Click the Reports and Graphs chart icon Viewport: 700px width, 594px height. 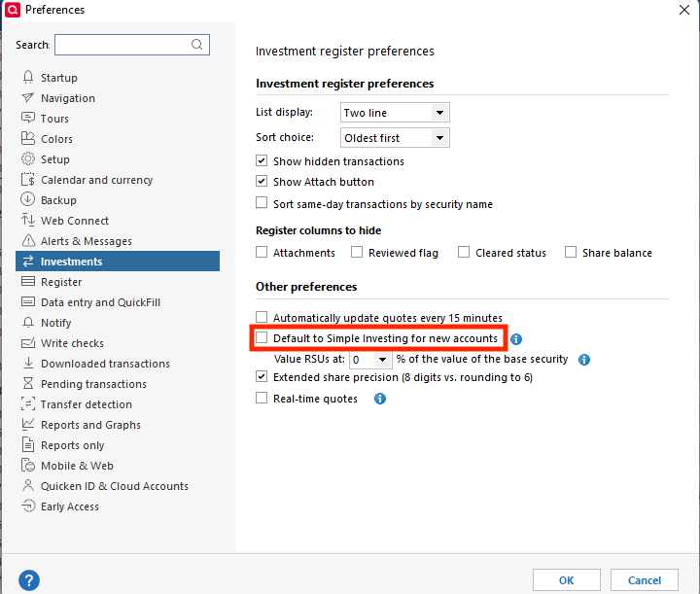pyautogui.click(x=28, y=424)
